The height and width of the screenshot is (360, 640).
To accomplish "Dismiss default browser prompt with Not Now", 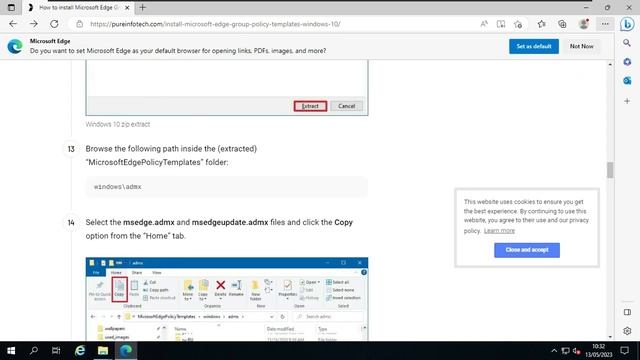I will (x=581, y=46).
